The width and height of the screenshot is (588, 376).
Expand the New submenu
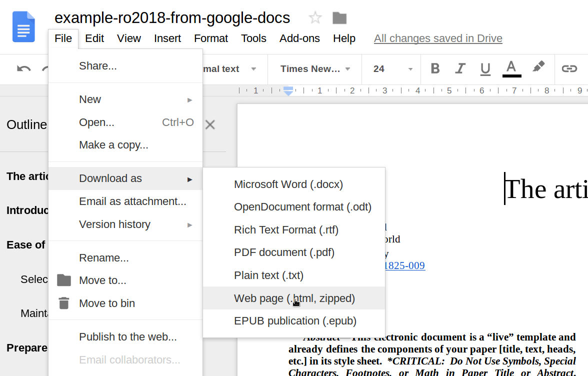[125, 99]
